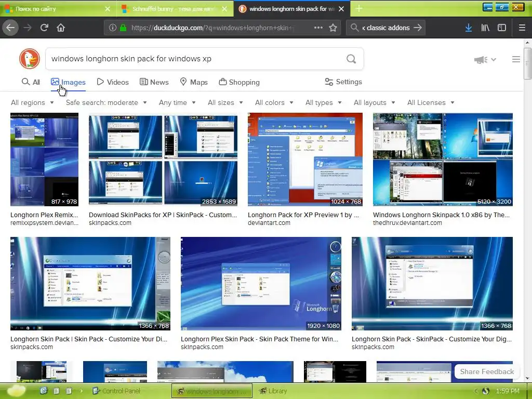The height and width of the screenshot is (399, 532).
Task: Open DuckDuckGo side hamburger menu
Action: pyautogui.click(x=516, y=59)
